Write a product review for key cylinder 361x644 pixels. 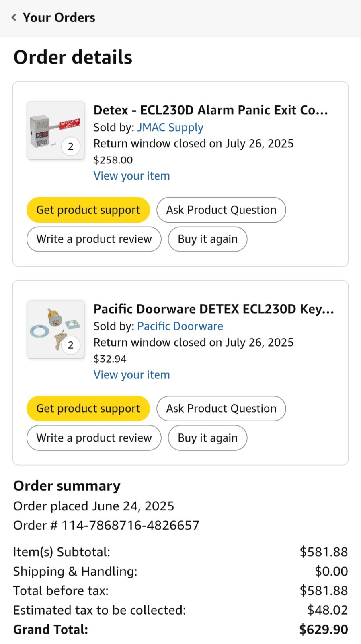point(94,438)
